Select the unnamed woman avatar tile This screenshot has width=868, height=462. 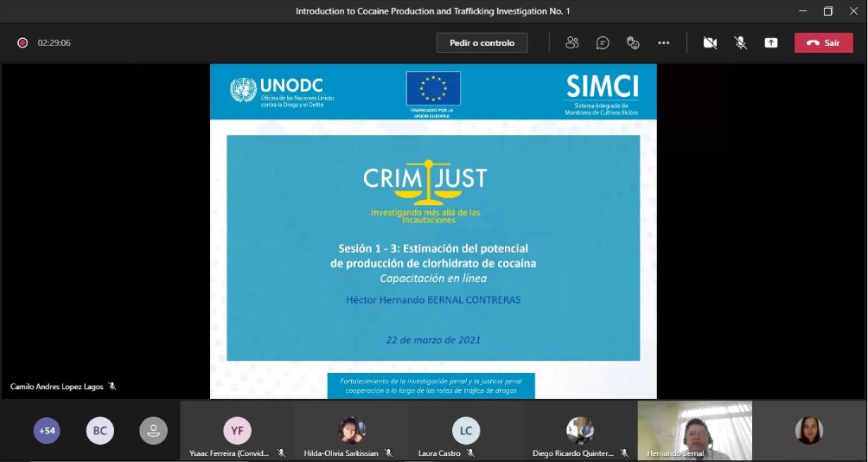tap(809, 431)
